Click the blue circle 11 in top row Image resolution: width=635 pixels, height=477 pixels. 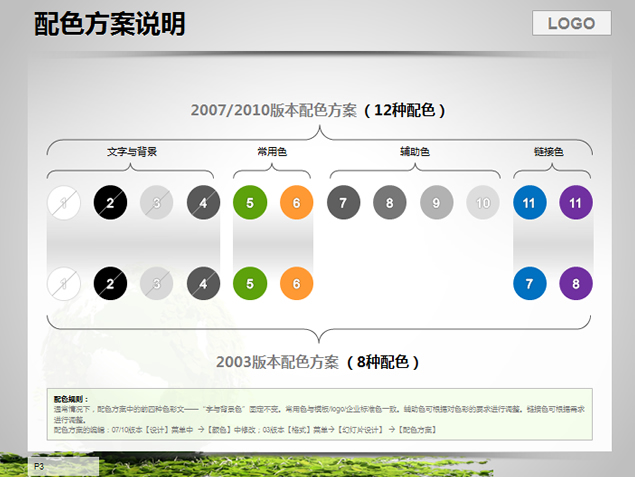(529, 202)
